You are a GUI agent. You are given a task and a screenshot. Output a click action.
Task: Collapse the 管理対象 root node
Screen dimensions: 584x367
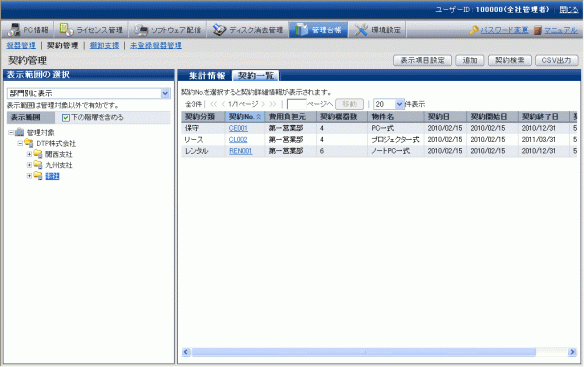pyautogui.click(x=11, y=132)
